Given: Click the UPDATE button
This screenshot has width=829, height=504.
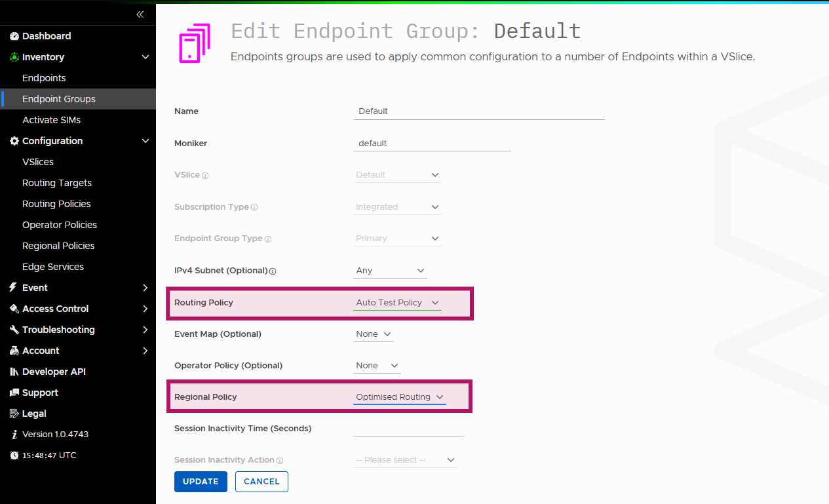Looking at the screenshot, I should pos(201,482).
